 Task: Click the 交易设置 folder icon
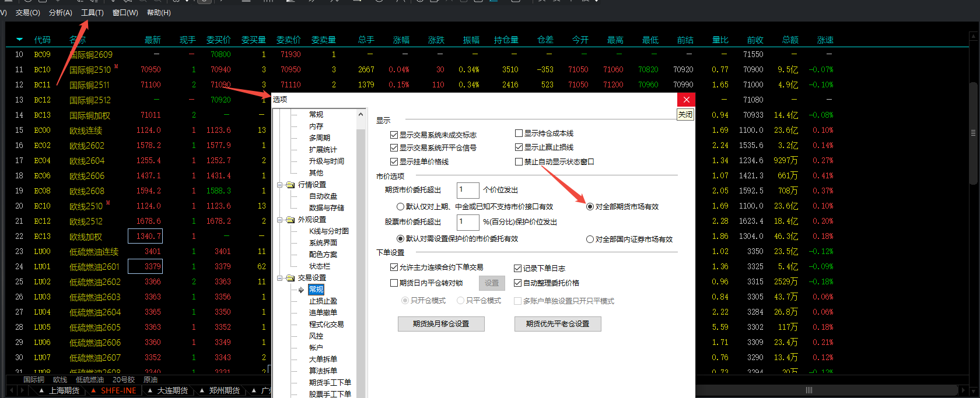(290, 278)
